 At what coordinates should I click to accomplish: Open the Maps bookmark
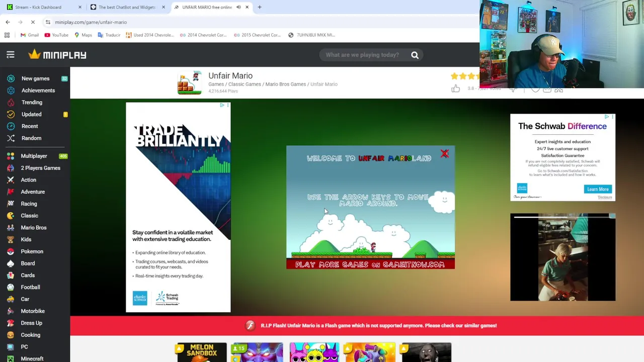point(83,35)
